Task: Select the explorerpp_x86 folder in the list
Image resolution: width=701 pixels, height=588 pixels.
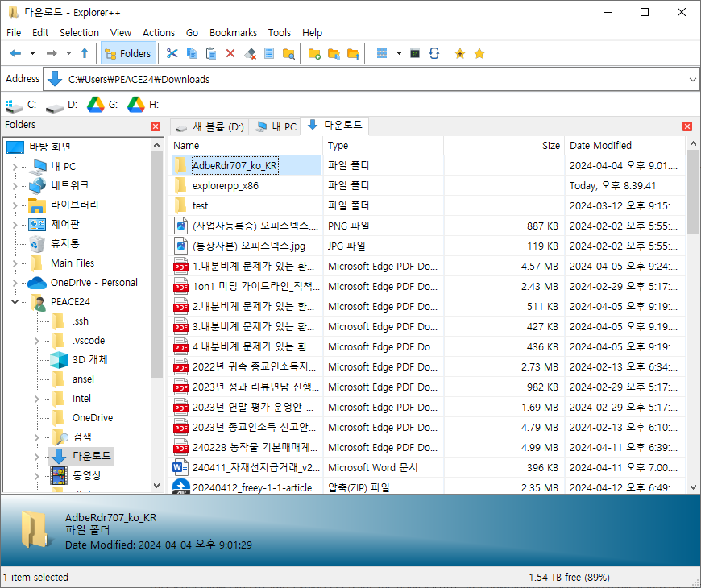Action: coord(226,185)
